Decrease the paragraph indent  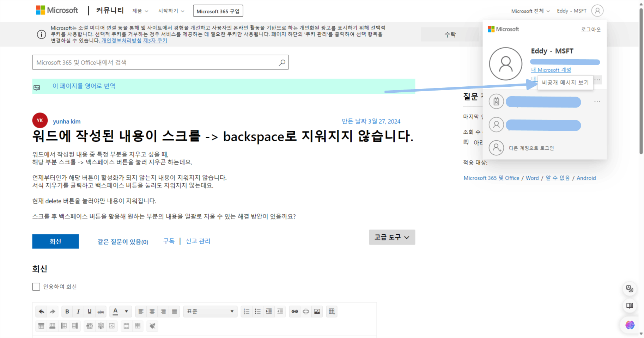tap(280, 312)
